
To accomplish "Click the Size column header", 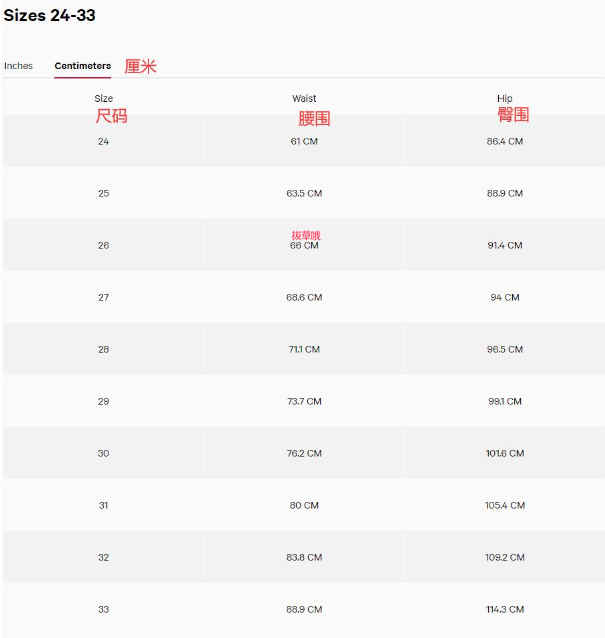I will (104, 98).
